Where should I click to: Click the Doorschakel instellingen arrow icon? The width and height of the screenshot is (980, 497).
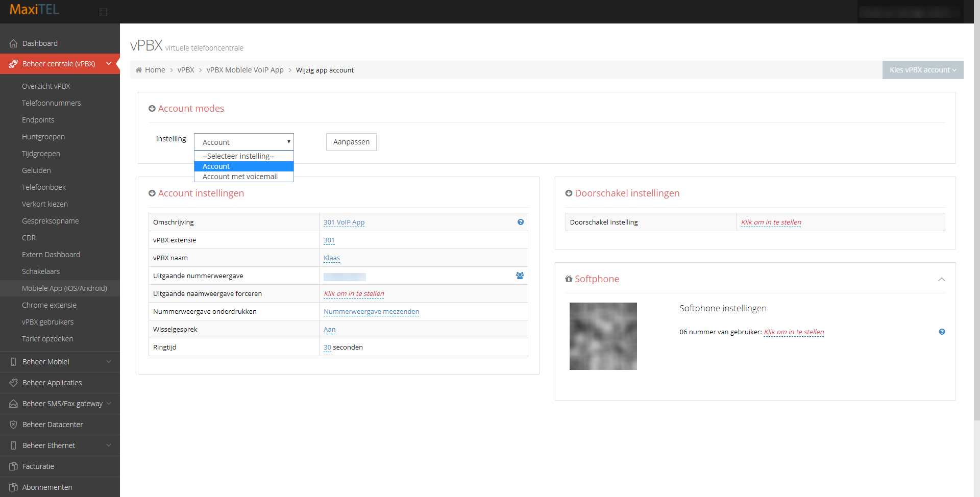(x=569, y=193)
